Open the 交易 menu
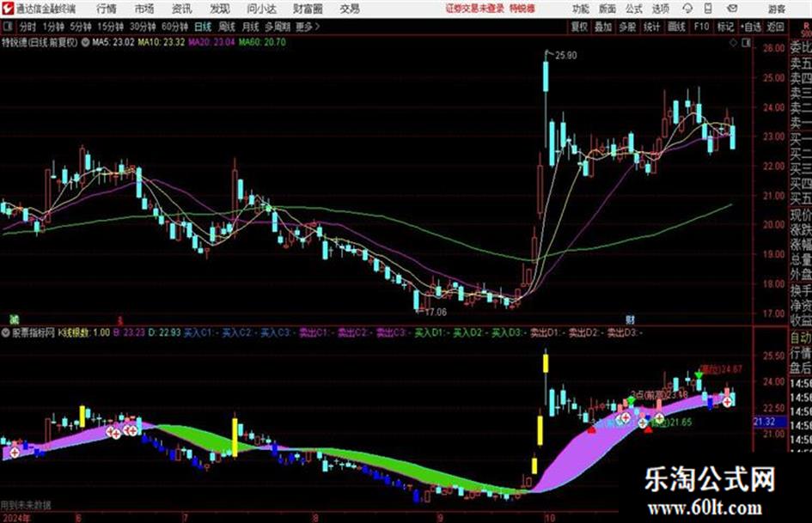Viewport: 812px width, 523px height. click(350, 9)
